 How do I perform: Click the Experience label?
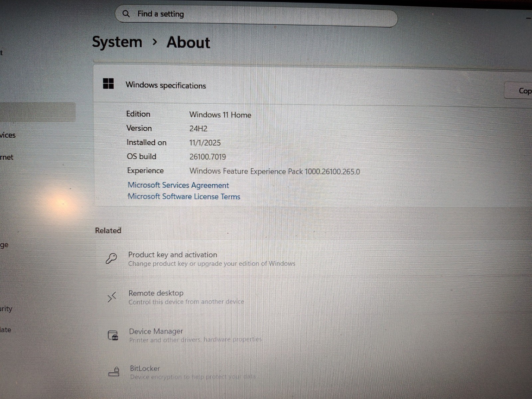pos(145,171)
